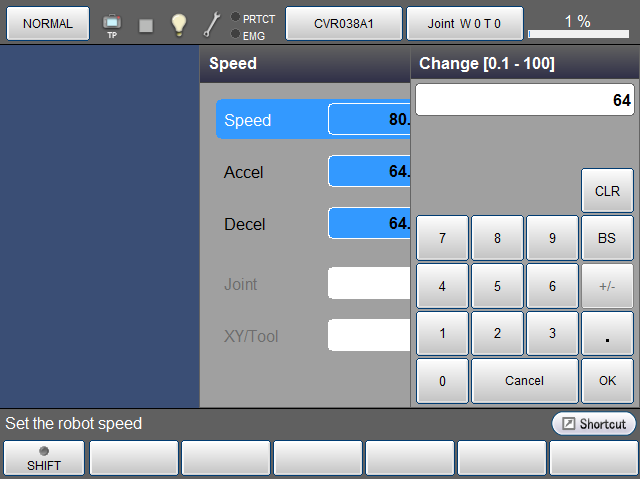The height and width of the screenshot is (479, 640).
Task: Toggle the NORMAL mode button
Action: coord(48,23)
